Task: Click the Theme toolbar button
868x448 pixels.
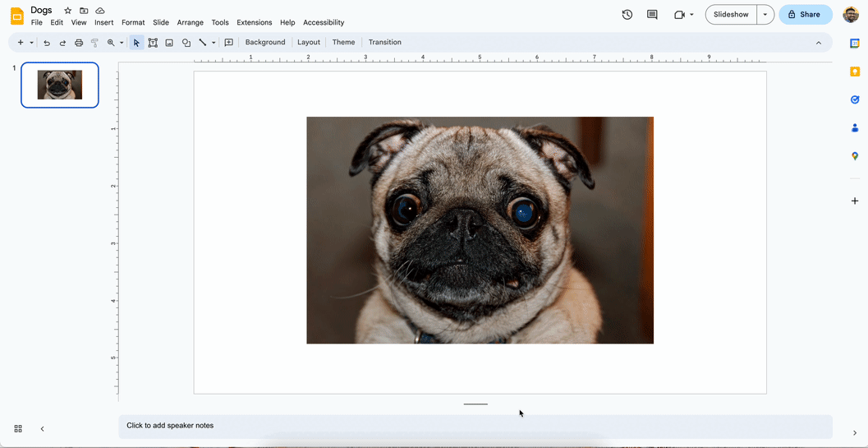Action: 344,42
